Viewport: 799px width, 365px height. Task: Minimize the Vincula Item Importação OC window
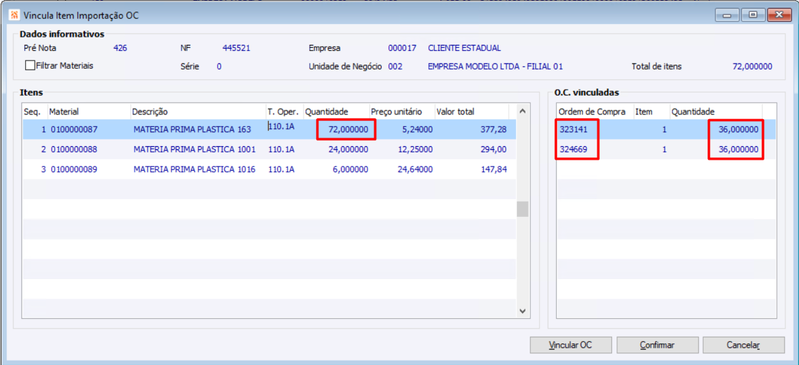coord(727,15)
